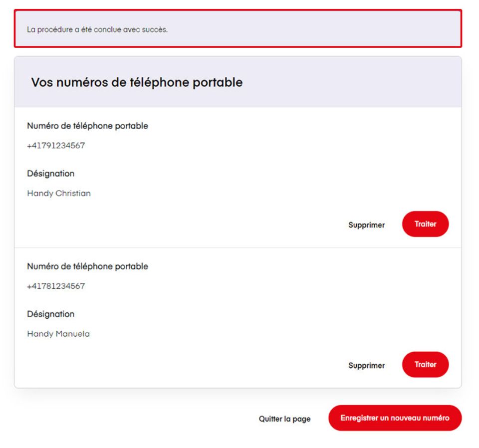Click the heading 'Vos numéros de téléphone portable'
The image size is (479, 448).
click(x=137, y=82)
